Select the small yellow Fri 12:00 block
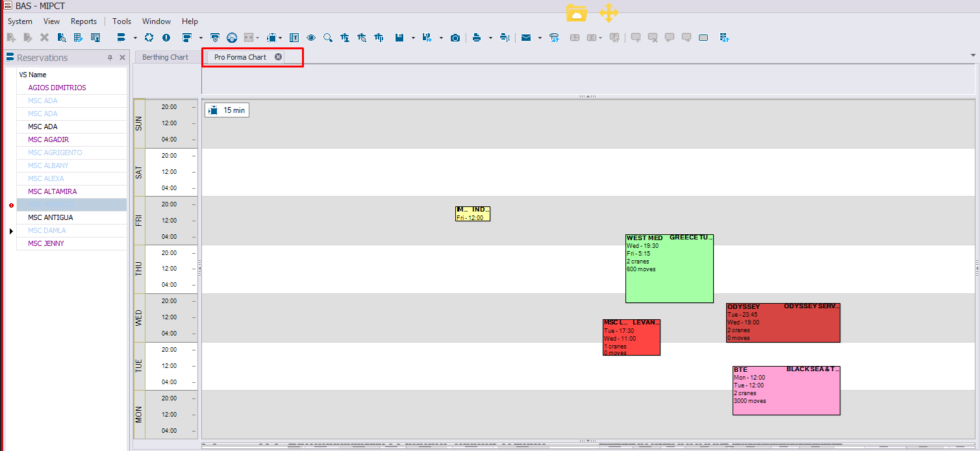 (x=473, y=214)
